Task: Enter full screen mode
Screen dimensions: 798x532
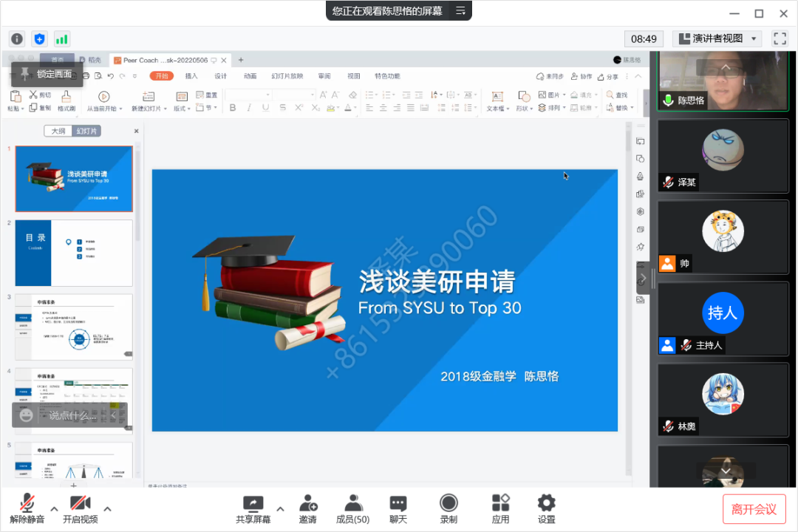Action: (x=780, y=38)
